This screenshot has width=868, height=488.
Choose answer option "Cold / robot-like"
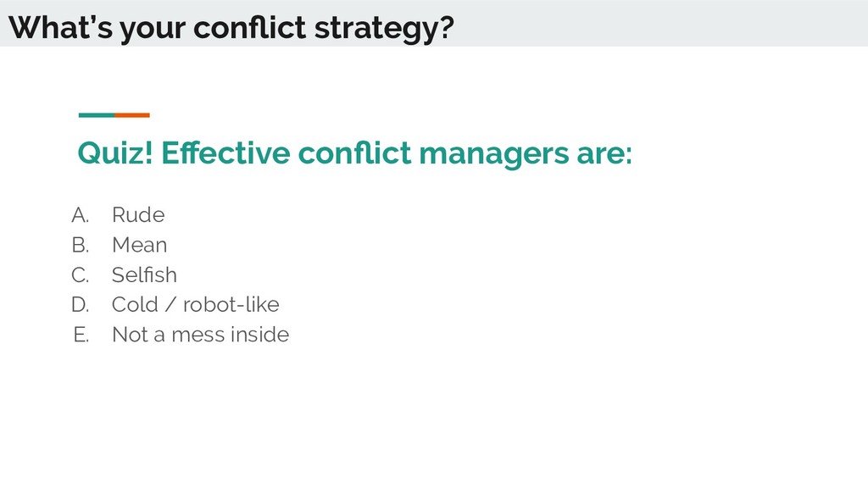(x=196, y=304)
